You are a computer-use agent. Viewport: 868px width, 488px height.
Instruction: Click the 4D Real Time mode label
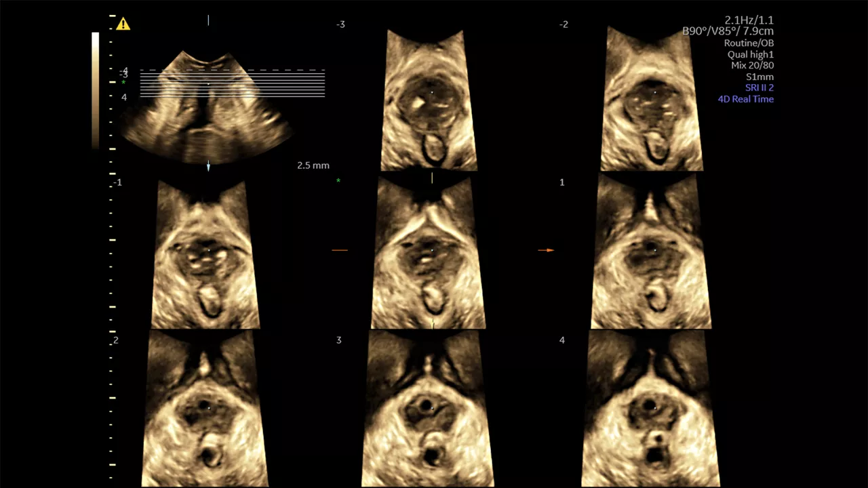[746, 99]
